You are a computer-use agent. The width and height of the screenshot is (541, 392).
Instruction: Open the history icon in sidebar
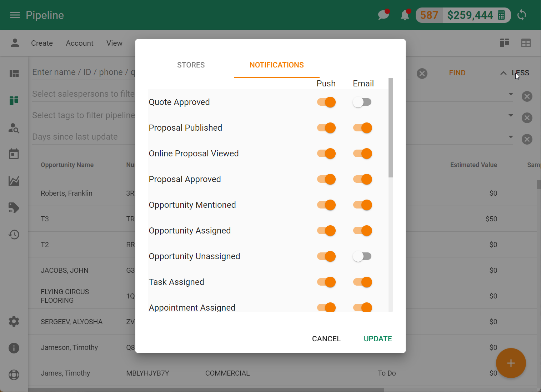coord(14,235)
